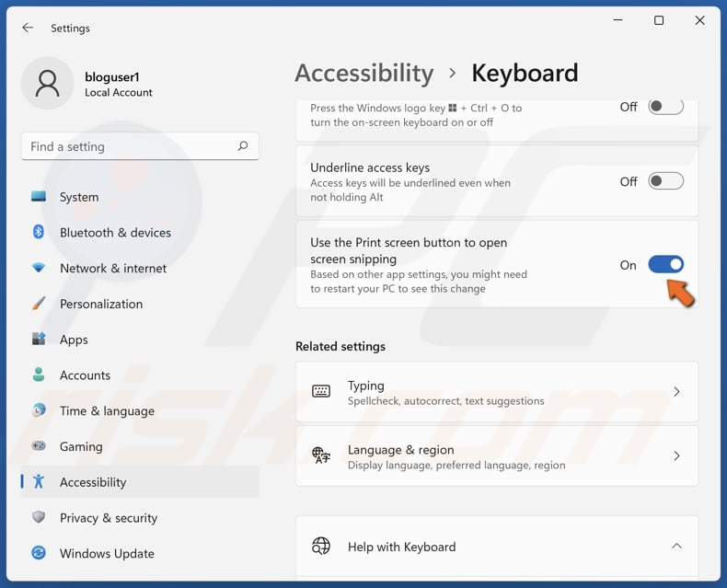Click the Local Account text
The height and width of the screenshot is (588, 727).
pos(118,92)
